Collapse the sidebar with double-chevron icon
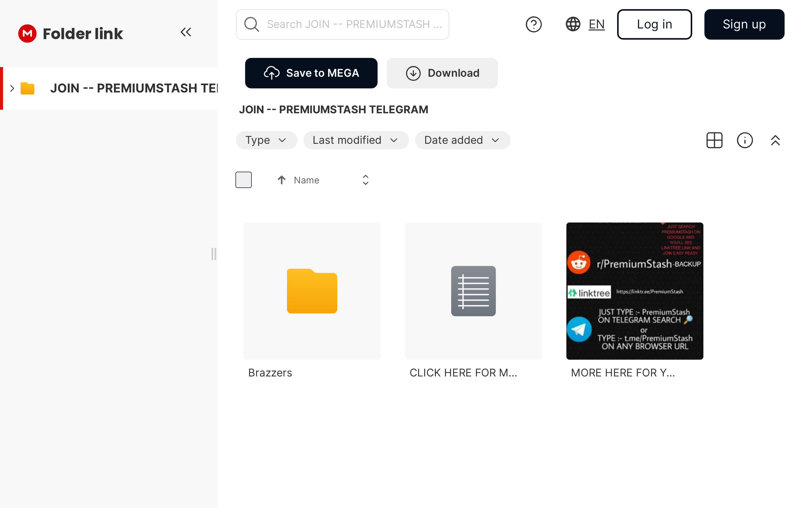 coord(186,32)
